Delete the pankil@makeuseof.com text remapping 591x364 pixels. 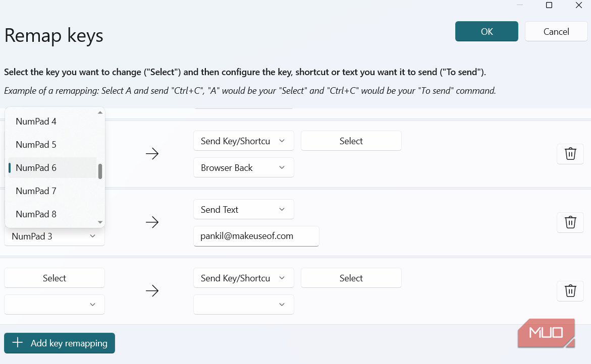point(570,222)
